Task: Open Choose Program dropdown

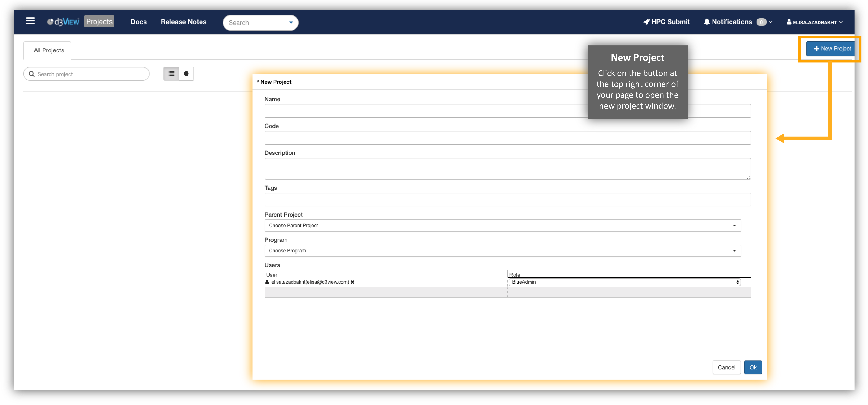Action: (x=503, y=251)
